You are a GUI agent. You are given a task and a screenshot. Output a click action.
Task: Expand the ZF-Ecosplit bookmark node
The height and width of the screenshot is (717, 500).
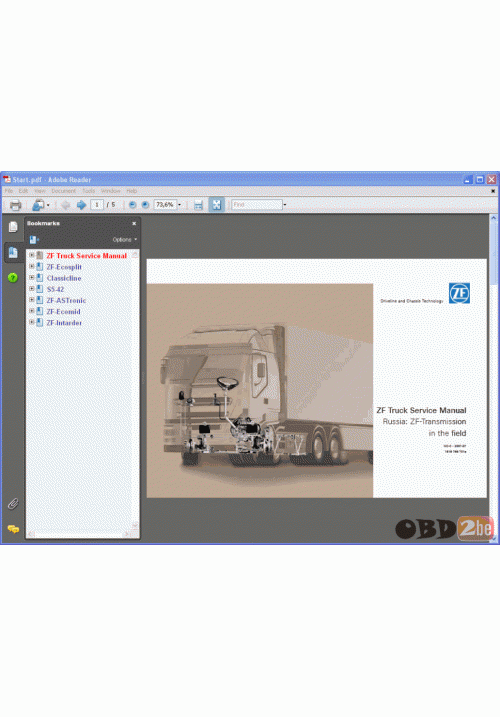[x=32, y=266]
